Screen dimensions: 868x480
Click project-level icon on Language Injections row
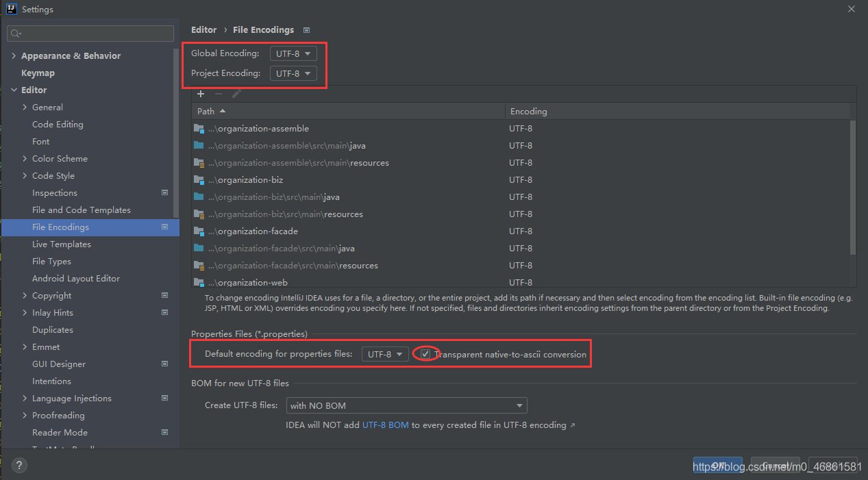pos(164,399)
